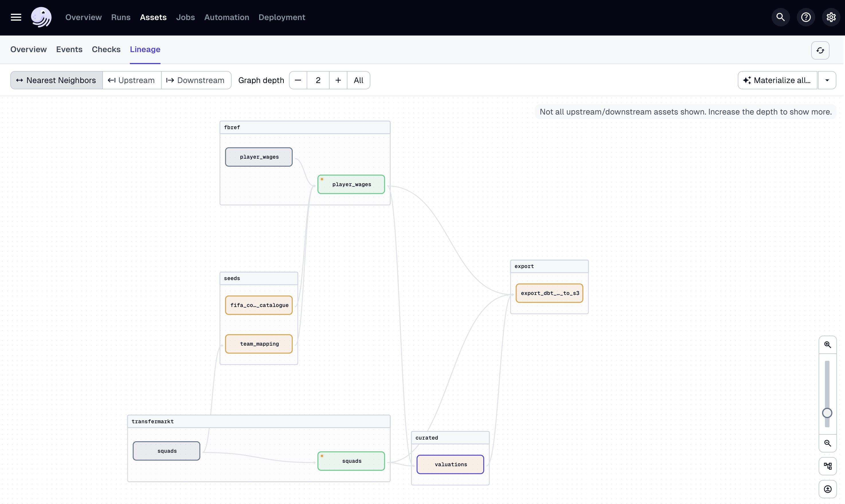The image size is (845, 504).
Task: Switch lineage view to Upstream
Action: pyautogui.click(x=132, y=80)
